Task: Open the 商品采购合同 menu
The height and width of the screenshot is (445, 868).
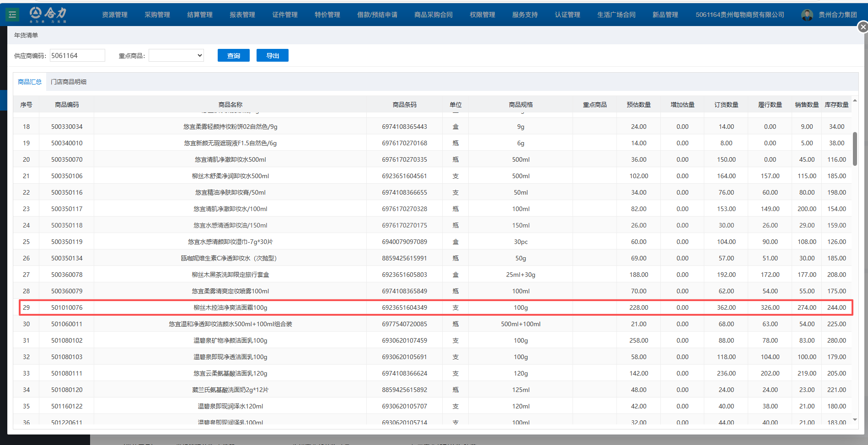Action: [x=433, y=15]
